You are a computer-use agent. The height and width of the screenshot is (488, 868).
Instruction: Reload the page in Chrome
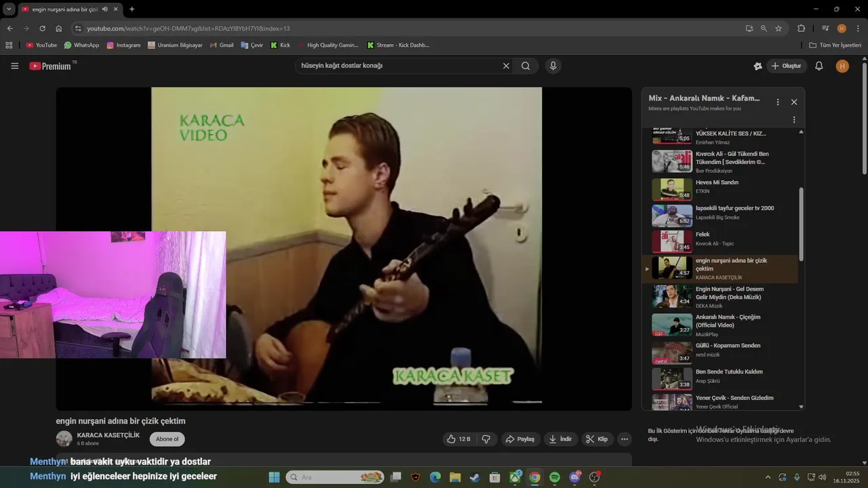click(42, 28)
